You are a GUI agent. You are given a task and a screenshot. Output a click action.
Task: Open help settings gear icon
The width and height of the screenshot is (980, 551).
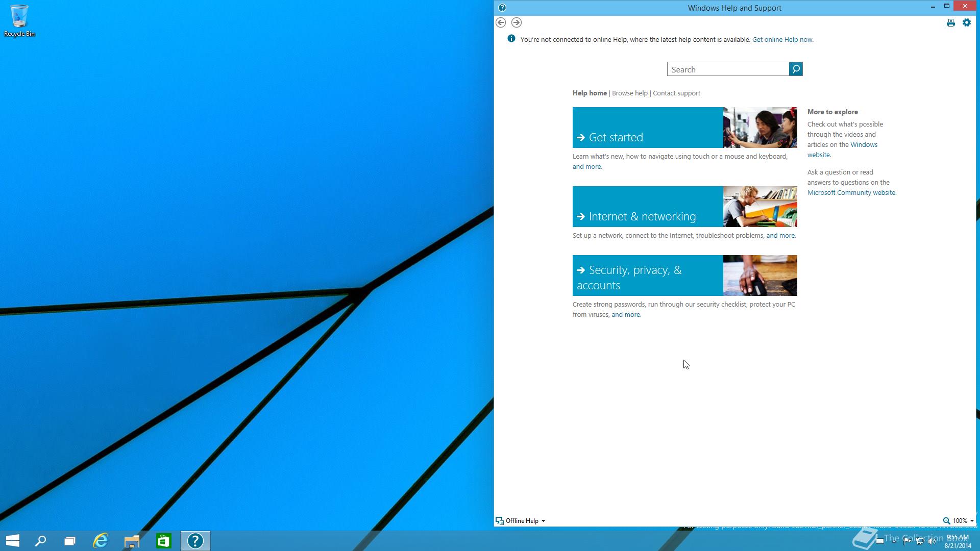967,22
